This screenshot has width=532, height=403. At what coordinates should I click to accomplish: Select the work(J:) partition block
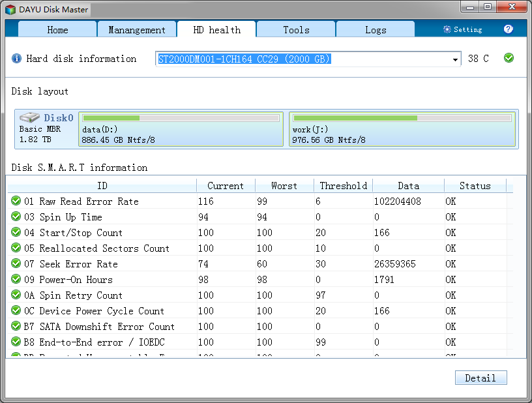[402, 129]
